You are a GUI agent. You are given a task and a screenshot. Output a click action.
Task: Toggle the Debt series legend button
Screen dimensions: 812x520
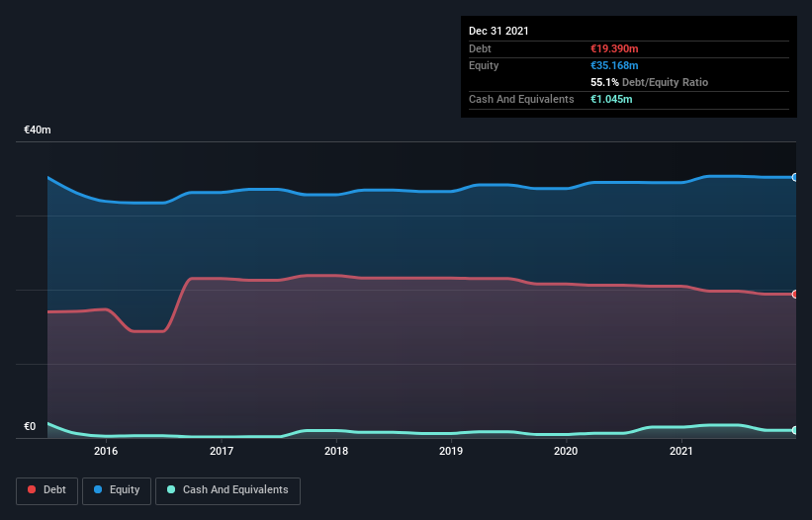tap(47, 490)
